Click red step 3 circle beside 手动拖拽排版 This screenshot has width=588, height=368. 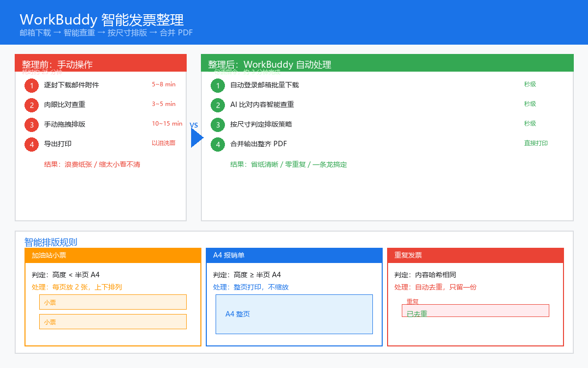[x=31, y=125]
